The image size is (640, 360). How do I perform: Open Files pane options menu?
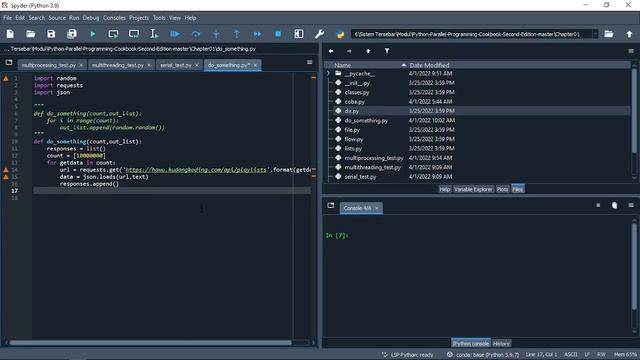click(x=631, y=51)
